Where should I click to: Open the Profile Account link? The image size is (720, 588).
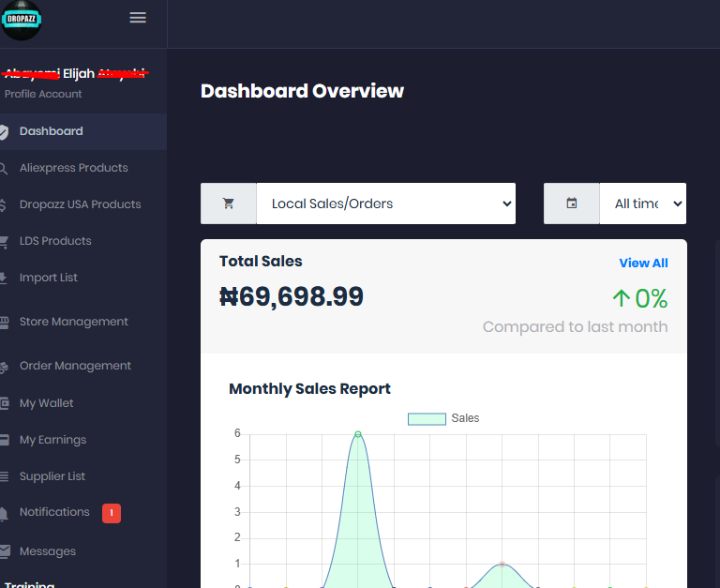pos(43,94)
